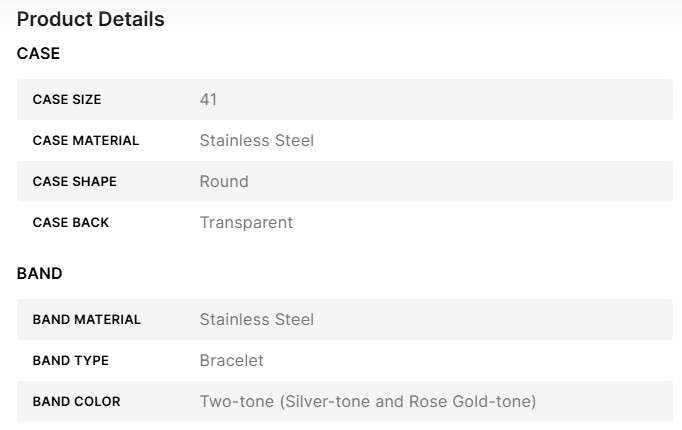Screen dimensions: 682x430
Task: Click the Stainless Steel band material value
Action: 257,320
